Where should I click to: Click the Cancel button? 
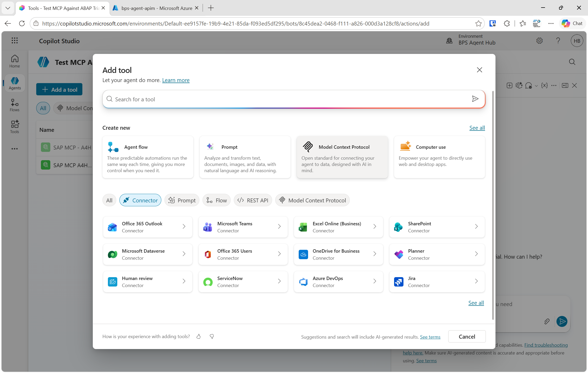click(467, 337)
